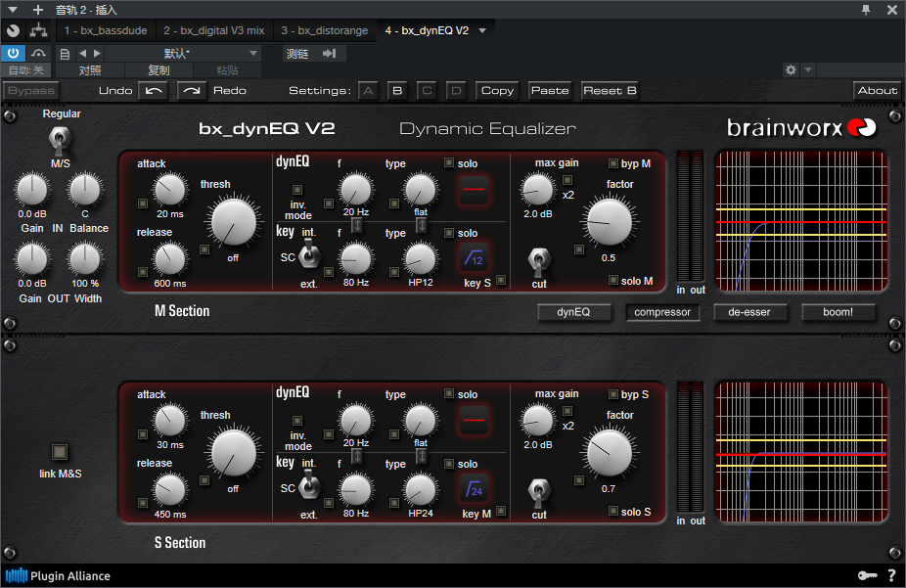Click the S section EQ curve graph
Screen dimensions: 906x588
tap(801, 452)
